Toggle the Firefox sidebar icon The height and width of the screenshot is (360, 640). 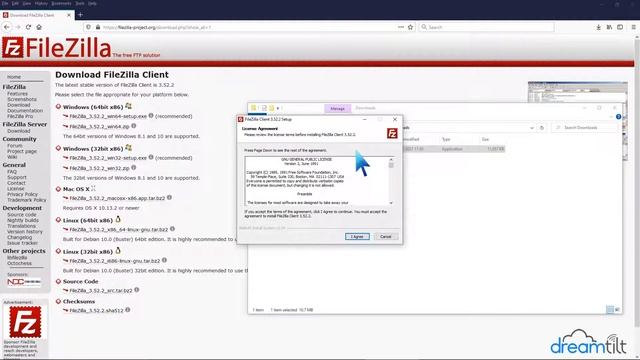620,27
